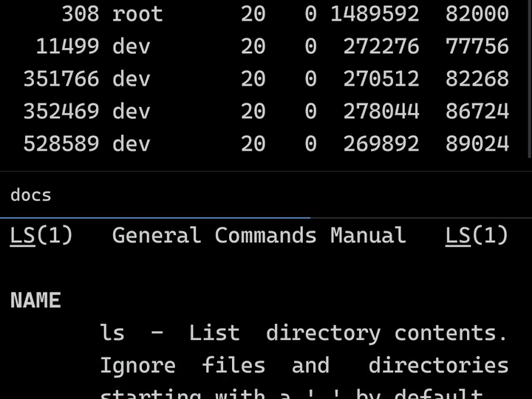Select process PID 352469
This screenshot has height=399, width=532.
click(x=61, y=112)
